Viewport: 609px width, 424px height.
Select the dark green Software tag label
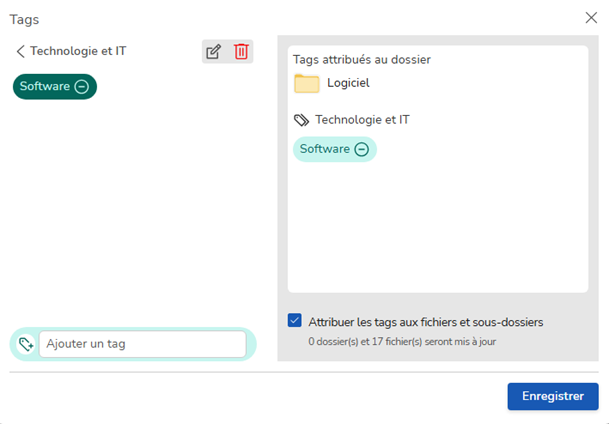click(45, 87)
